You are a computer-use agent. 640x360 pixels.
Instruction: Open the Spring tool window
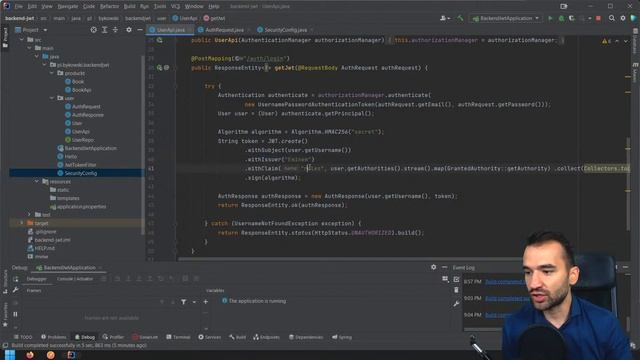click(x=342, y=337)
